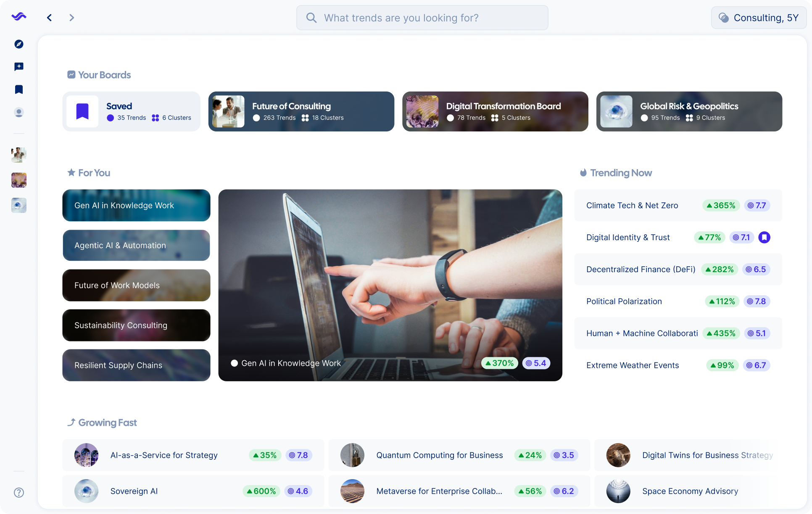
Task: Select the AI chat icon in the sidebar
Action: [x=18, y=67]
